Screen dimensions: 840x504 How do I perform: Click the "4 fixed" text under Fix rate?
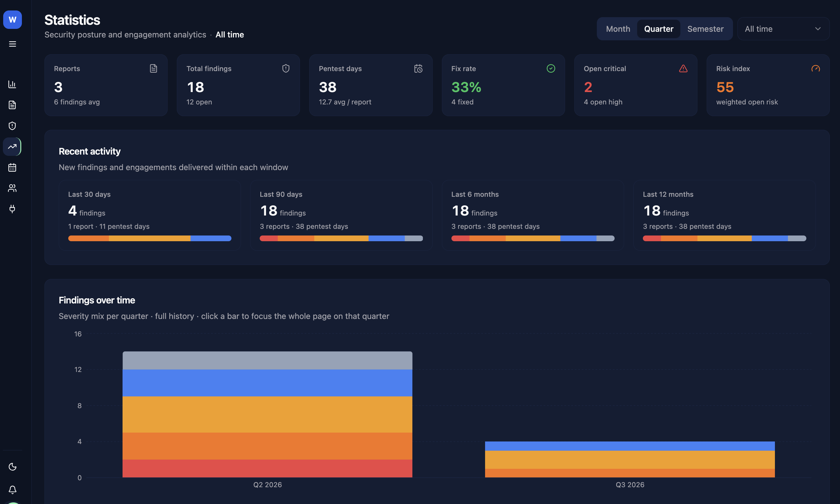462,102
